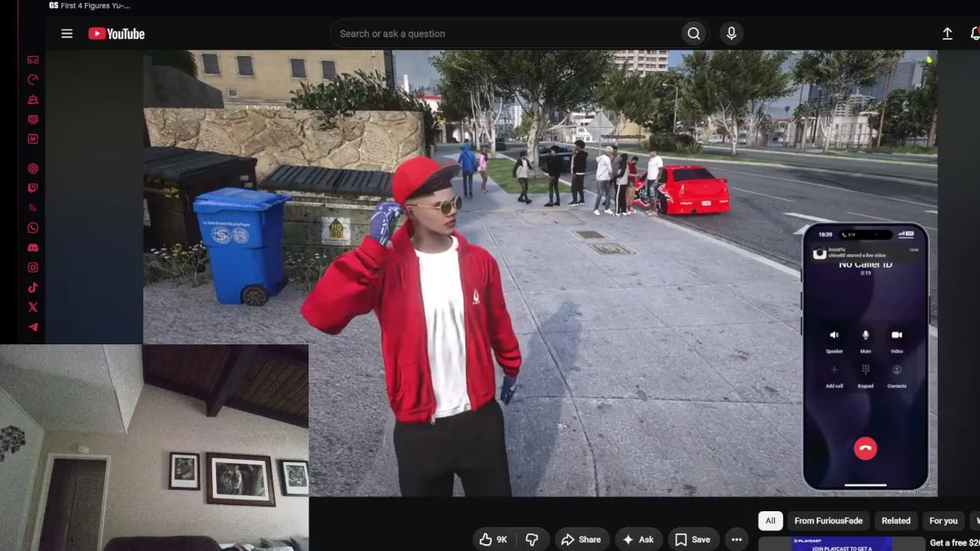Viewport: 980px width, 551px height.
Task: Select the "First 4 Figures Yu-..." browser tab
Action: [x=90, y=5]
